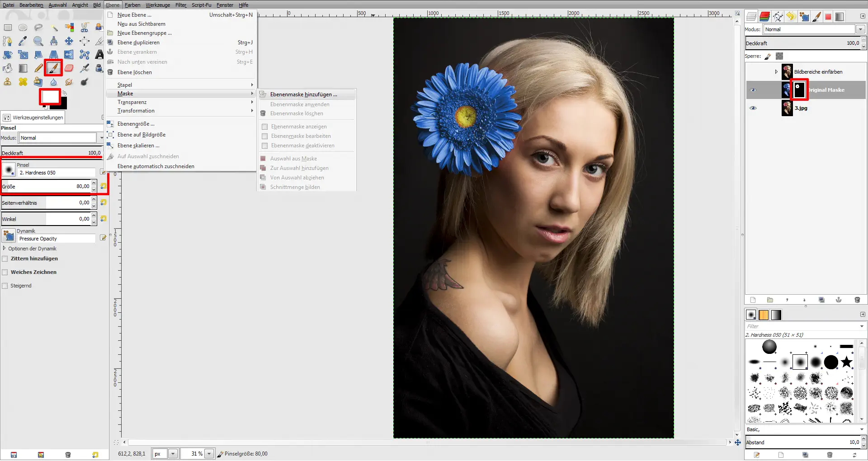The height and width of the screenshot is (461, 868).
Task: Activate the Fuzzy Select magic wand tool
Action: tap(55, 28)
